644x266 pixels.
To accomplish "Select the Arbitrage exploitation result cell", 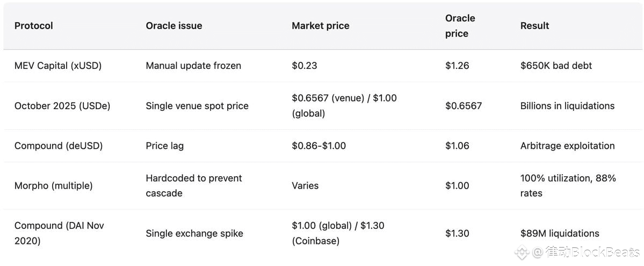I will (x=567, y=146).
